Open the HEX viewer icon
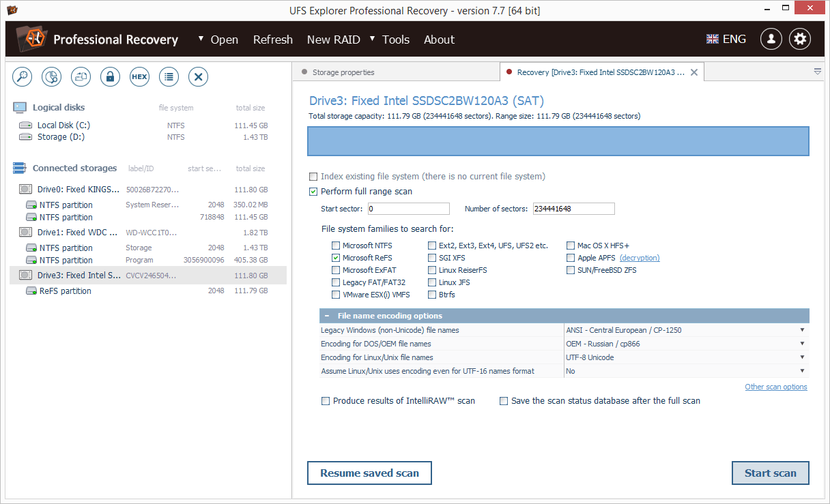Viewport: 830px width, 504px height. (139, 77)
